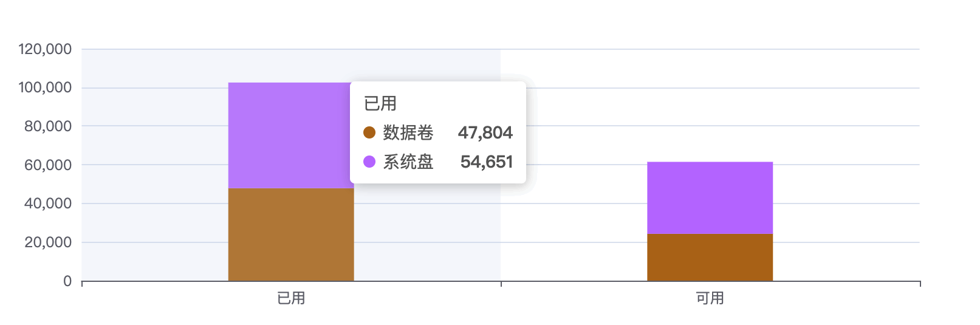Click the 120,000 y-axis label
The image size is (980, 325).
click(x=45, y=49)
